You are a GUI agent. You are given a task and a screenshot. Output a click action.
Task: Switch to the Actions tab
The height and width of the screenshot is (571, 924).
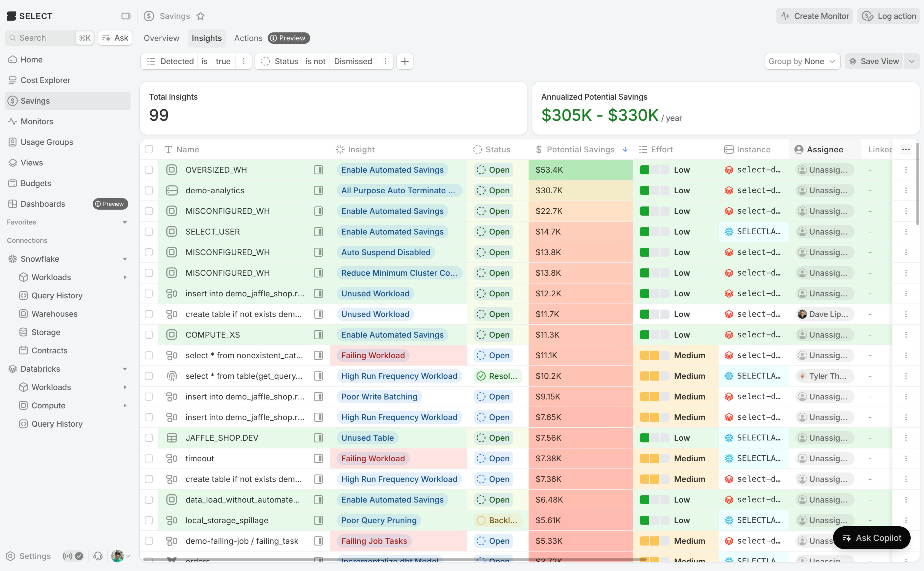248,38
